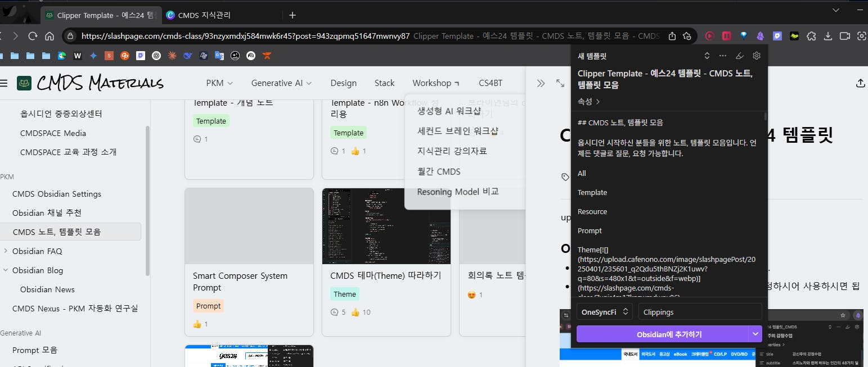
Task: Select Resoning Model 비교 menu item
Action: coord(458,192)
